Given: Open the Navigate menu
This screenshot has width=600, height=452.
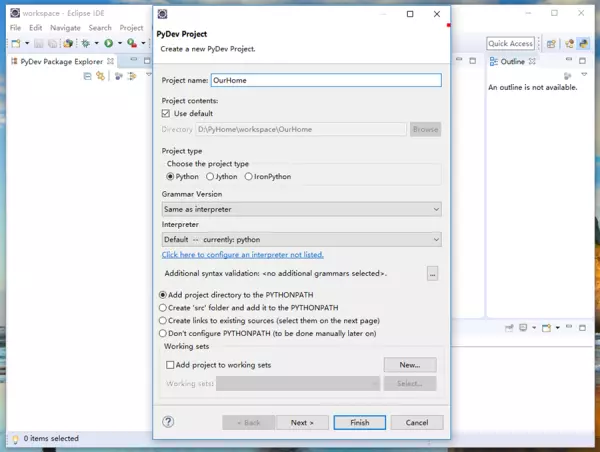Looking at the screenshot, I should click(65, 28).
